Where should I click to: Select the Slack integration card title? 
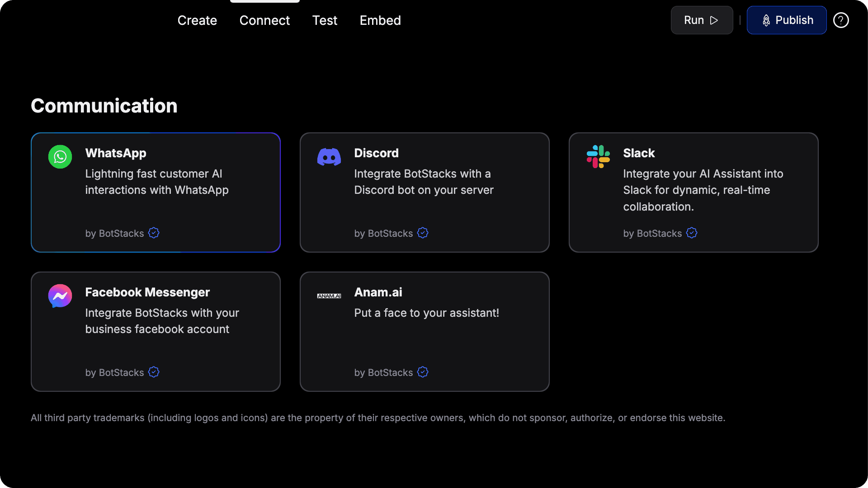click(x=638, y=153)
